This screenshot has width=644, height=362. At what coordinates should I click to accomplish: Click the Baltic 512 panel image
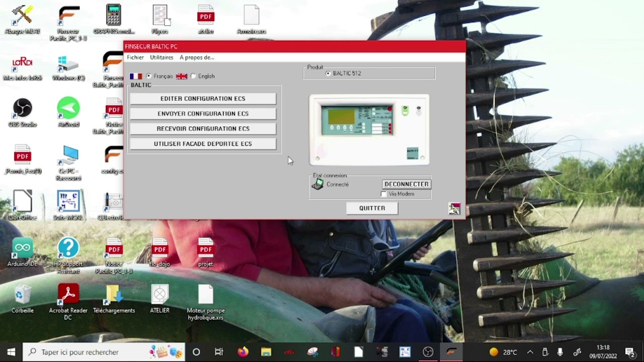pyautogui.click(x=369, y=130)
